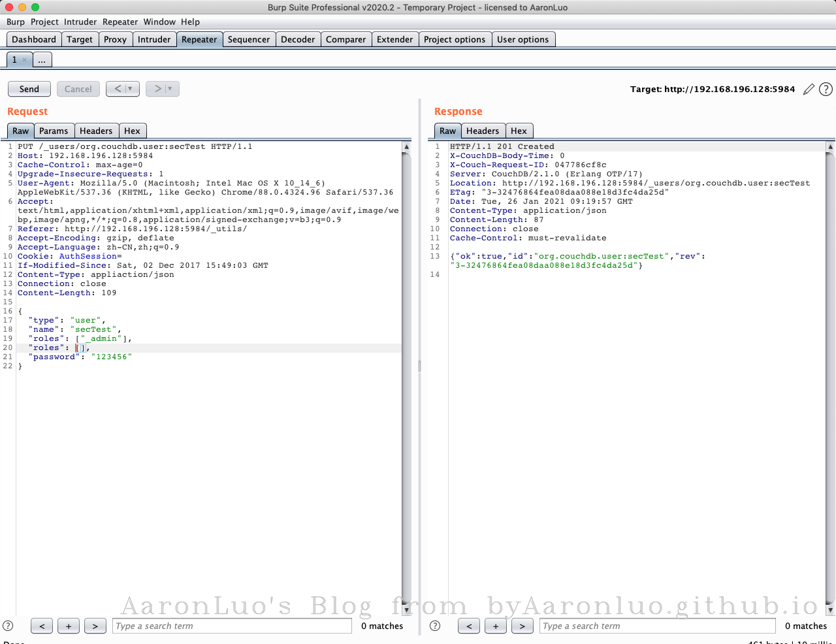Switch to the Intruder tool tab
Image resolution: width=836 pixels, height=644 pixels.
point(154,39)
